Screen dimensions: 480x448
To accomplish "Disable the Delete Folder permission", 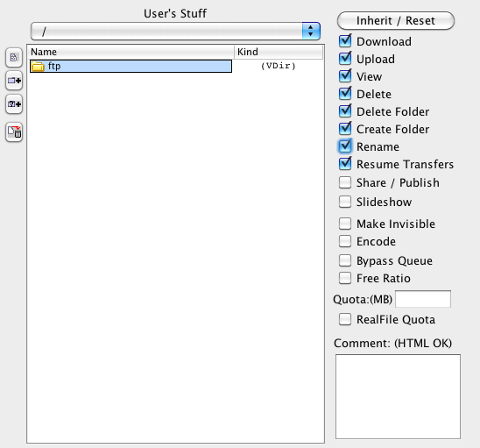I will coord(345,111).
